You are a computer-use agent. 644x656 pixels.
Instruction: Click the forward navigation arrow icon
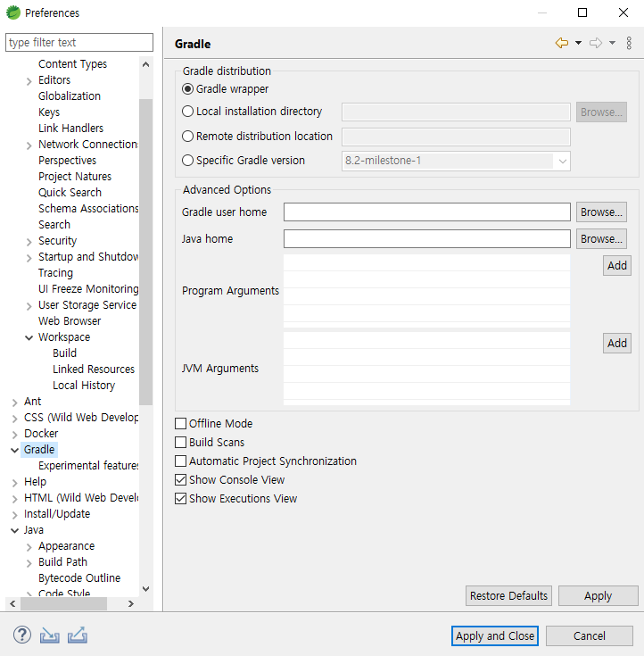coord(596,43)
